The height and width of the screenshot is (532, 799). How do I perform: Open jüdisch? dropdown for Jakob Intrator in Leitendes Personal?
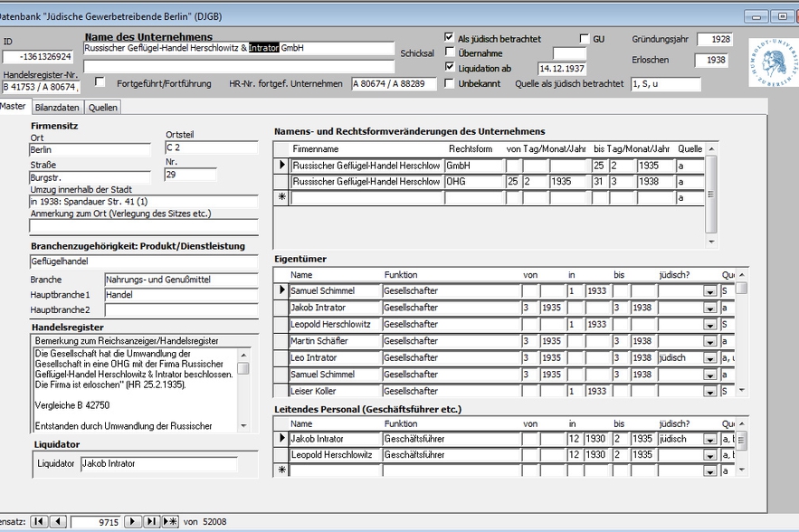click(709, 439)
